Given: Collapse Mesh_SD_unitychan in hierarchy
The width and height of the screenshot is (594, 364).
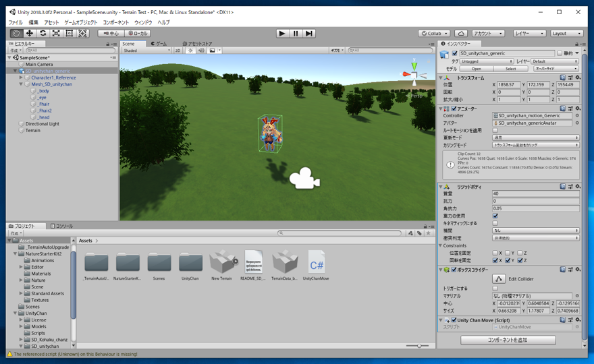Looking at the screenshot, I should click(x=21, y=84).
